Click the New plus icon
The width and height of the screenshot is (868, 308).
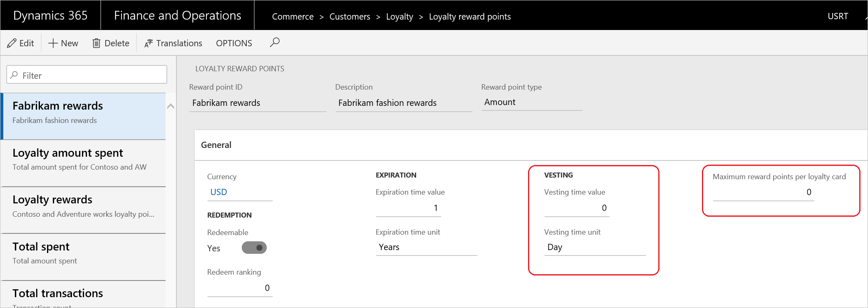click(53, 43)
